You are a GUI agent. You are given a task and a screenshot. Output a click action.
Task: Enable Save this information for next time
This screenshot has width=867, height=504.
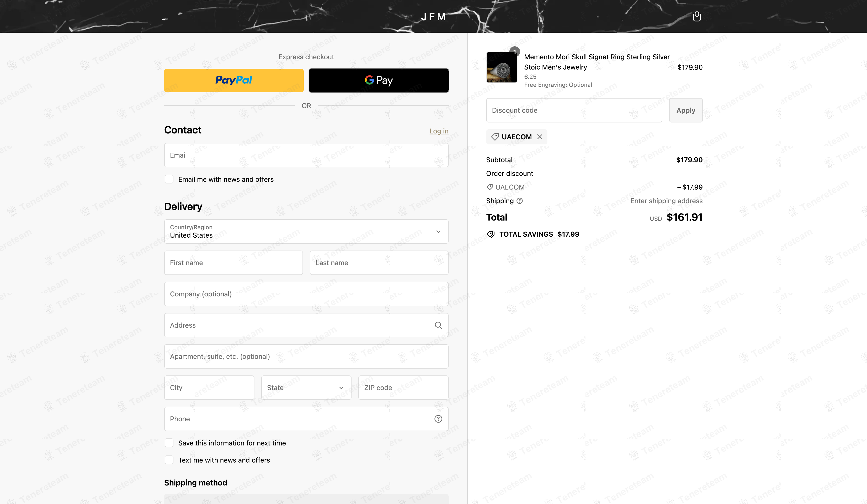[169, 443]
